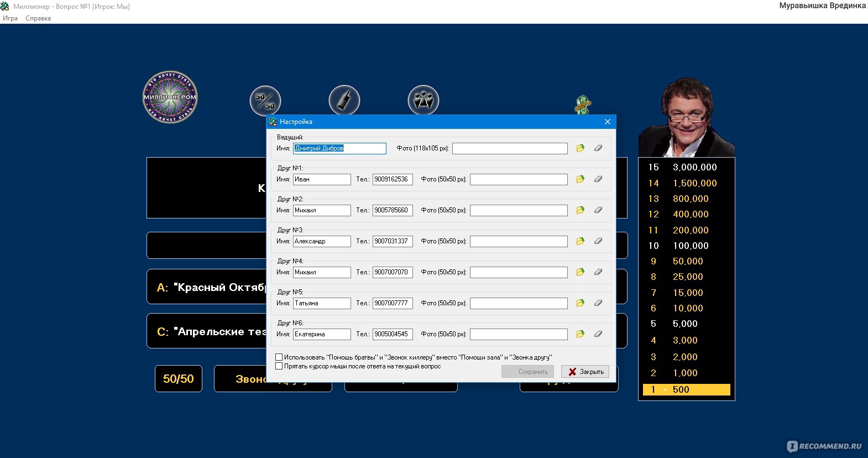Edit phone number 9007007070
This screenshot has width=868, height=458.
(393, 272)
